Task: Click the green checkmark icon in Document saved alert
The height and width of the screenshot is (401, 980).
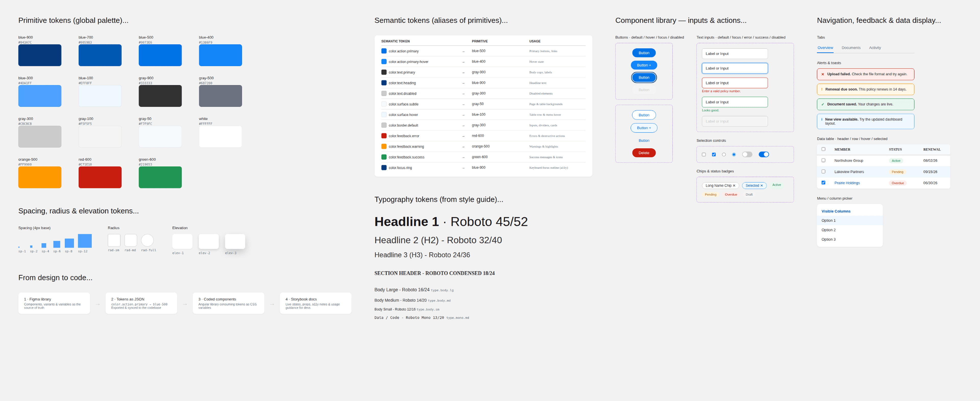Action: pyautogui.click(x=823, y=104)
